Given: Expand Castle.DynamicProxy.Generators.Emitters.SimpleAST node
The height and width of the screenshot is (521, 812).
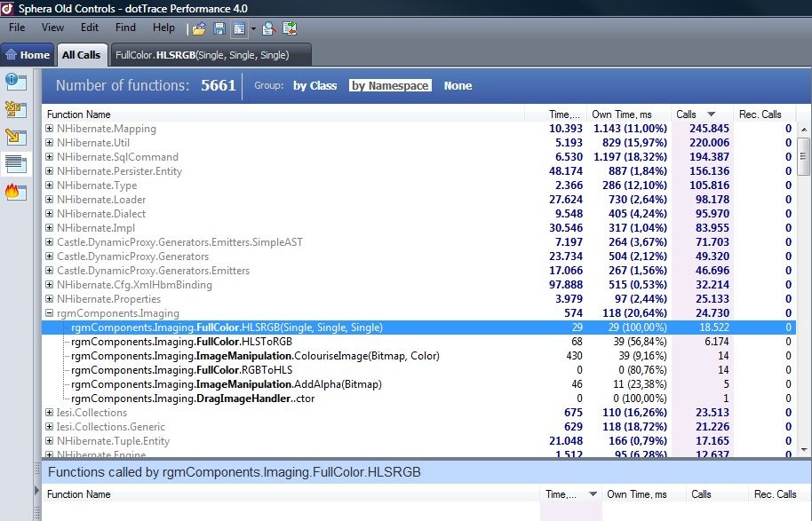Looking at the screenshot, I should coord(49,242).
